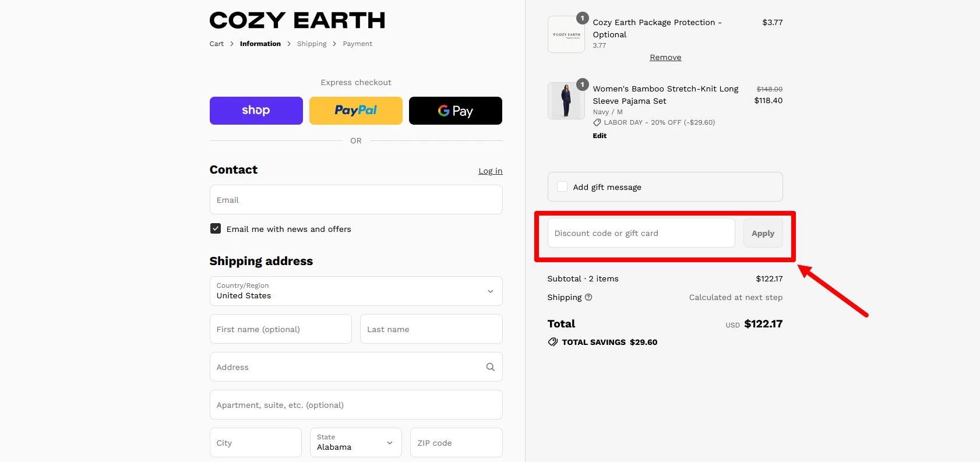Click the Package Protection product thumbnail
The image size is (980, 462).
tap(566, 34)
